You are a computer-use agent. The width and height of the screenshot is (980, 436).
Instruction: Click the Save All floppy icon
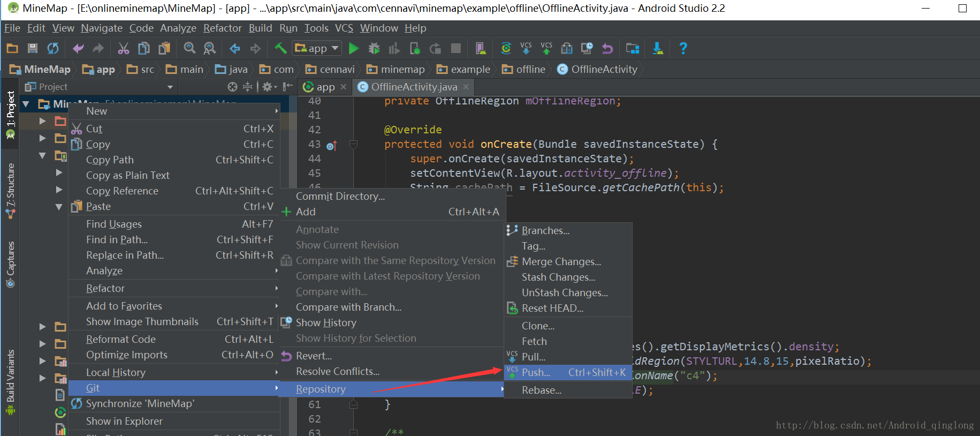click(33, 49)
